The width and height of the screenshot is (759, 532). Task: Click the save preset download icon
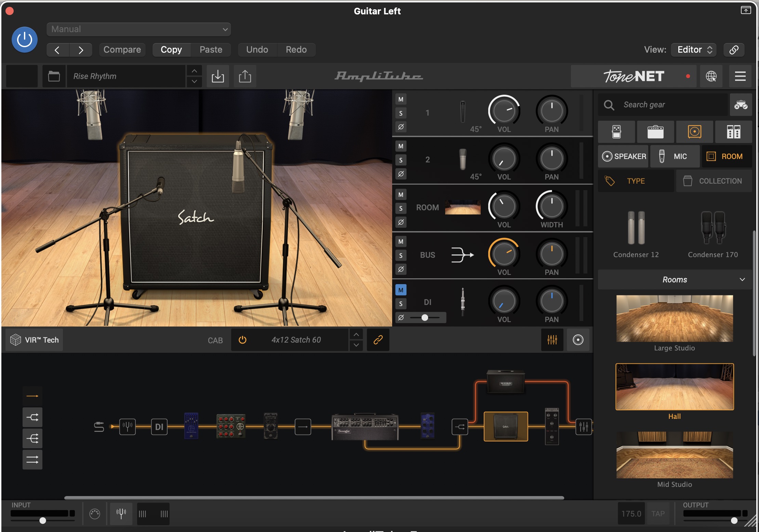click(218, 76)
